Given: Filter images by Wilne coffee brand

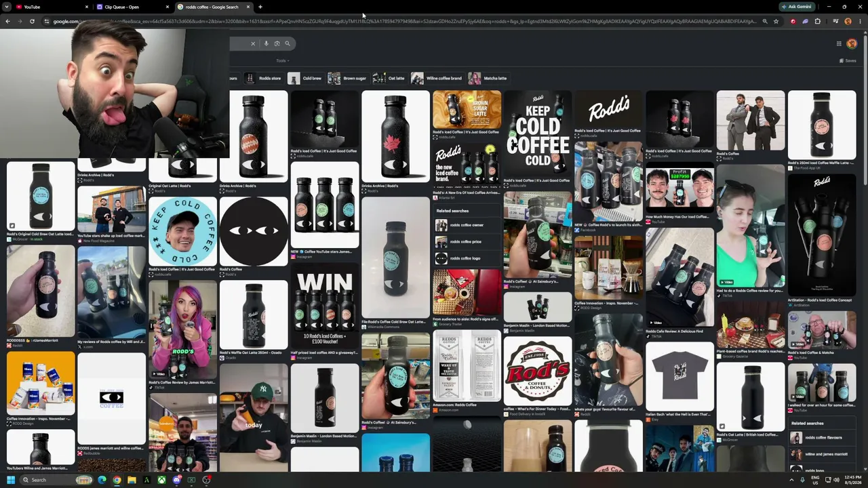Looking at the screenshot, I should pos(437,78).
